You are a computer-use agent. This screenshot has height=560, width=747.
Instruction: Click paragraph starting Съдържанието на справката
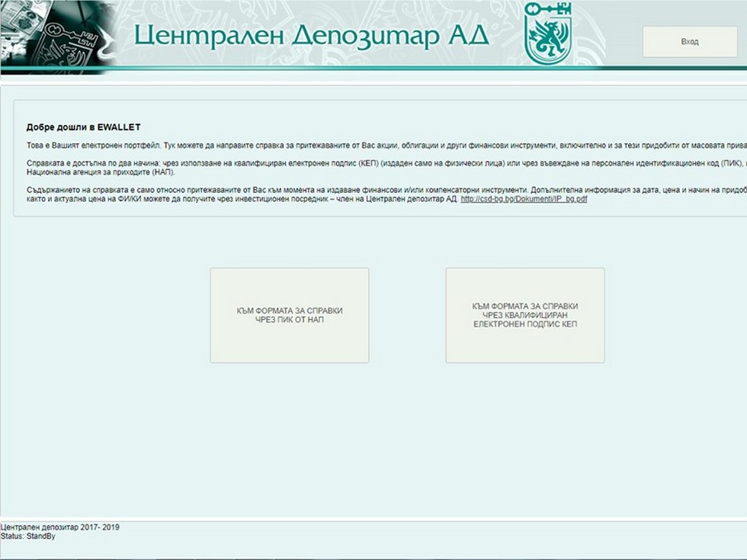[386, 194]
